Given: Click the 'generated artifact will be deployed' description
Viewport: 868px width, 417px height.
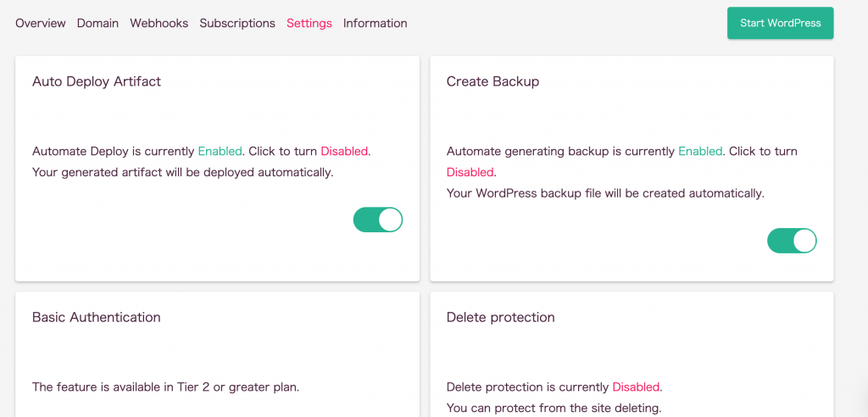Looking at the screenshot, I should point(183,172).
